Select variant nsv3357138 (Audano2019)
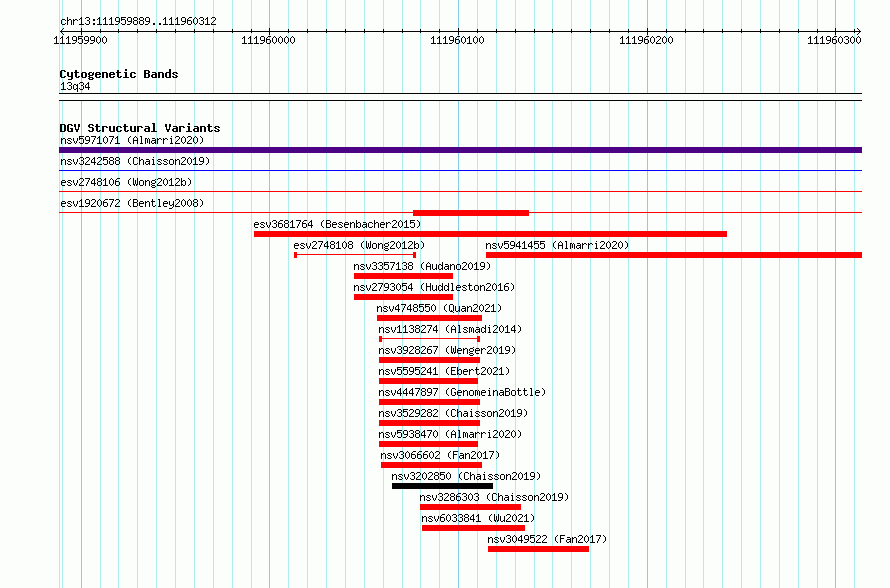This screenshot has width=890, height=588. coord(422,266)
